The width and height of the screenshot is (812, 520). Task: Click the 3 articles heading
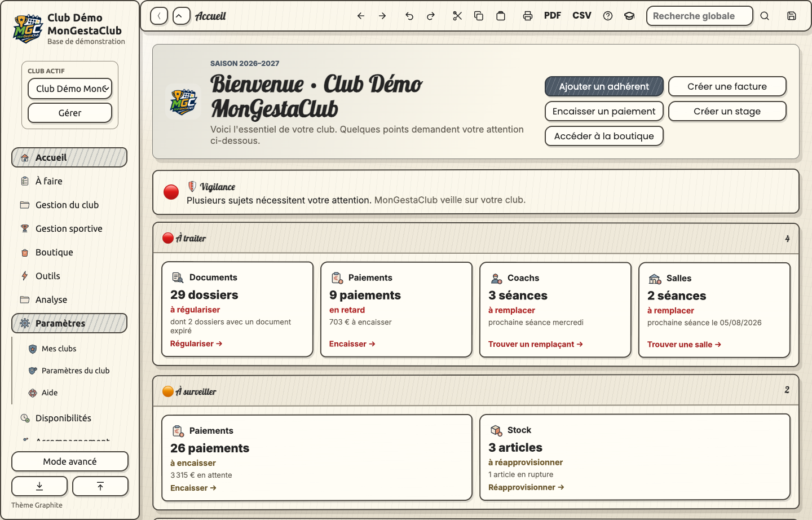(x=515, y=448)
